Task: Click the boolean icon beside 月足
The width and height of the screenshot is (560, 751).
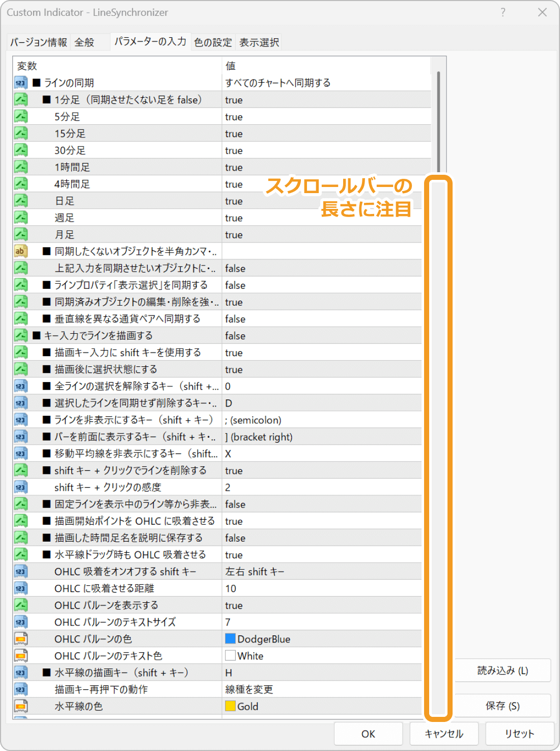Action: pyautogui.click(x=20, y=234)
